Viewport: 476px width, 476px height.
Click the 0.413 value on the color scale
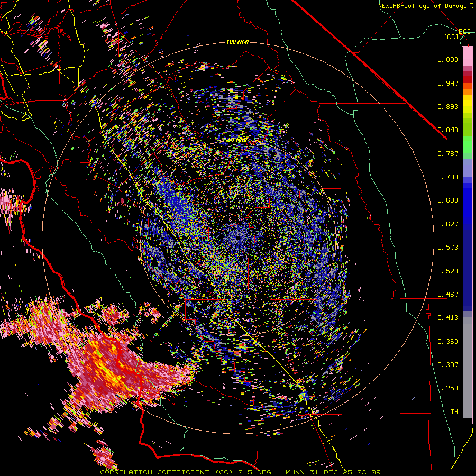[x=448, y=318]
